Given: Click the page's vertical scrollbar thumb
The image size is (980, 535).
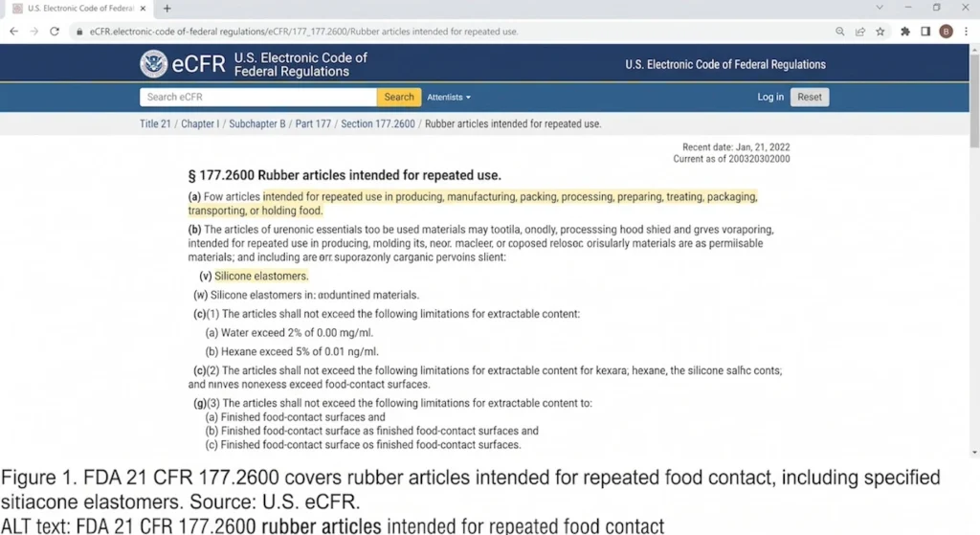Looking at the screenshot, I should 974,100.
